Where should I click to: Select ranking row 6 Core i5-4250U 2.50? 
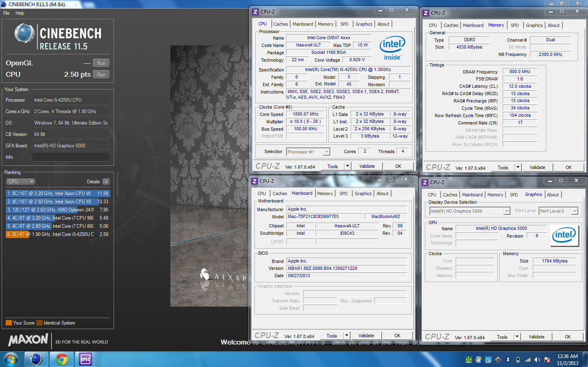58,234
